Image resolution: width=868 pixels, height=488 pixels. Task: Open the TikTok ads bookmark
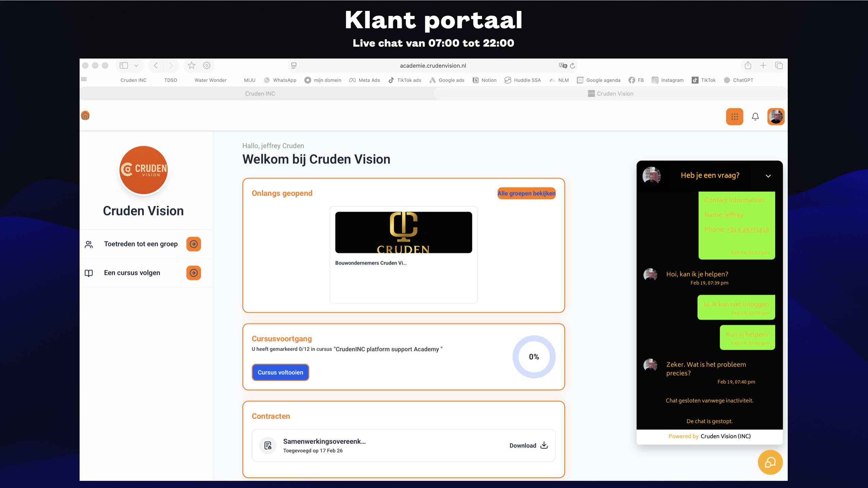(x=405, y=80)
